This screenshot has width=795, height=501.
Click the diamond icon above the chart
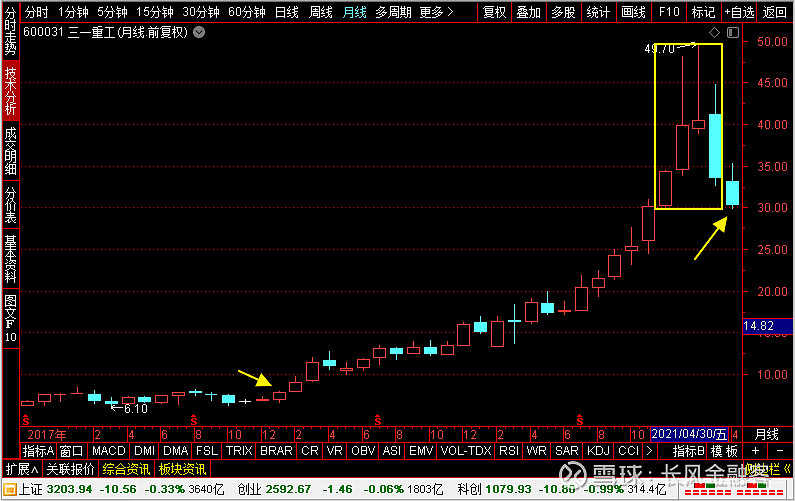point(714,32)
